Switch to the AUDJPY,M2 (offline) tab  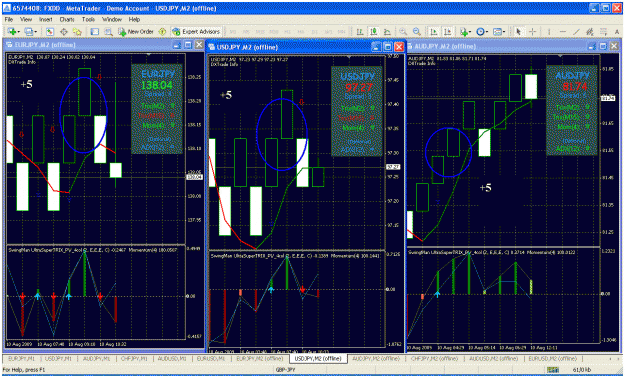[376, 359]
